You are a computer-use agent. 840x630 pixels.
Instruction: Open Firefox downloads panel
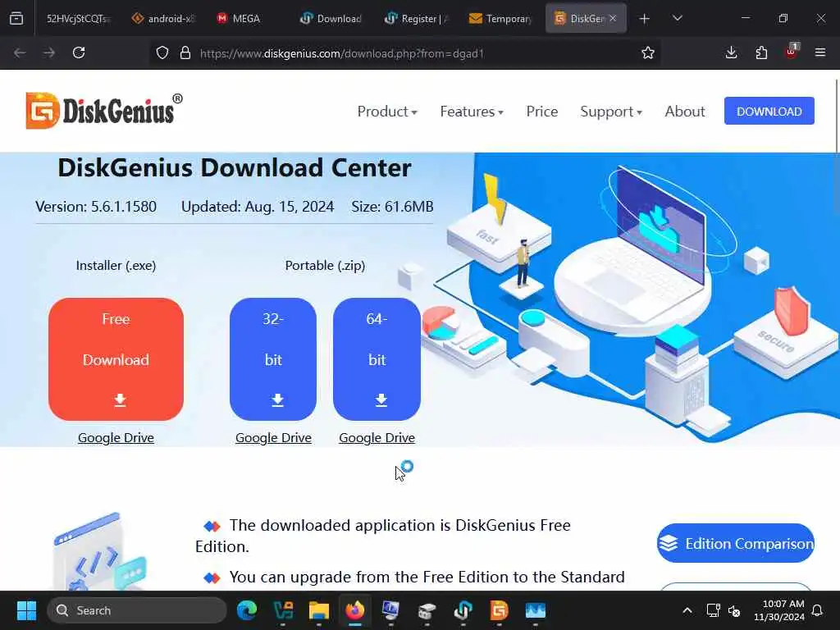click(731, 52)
